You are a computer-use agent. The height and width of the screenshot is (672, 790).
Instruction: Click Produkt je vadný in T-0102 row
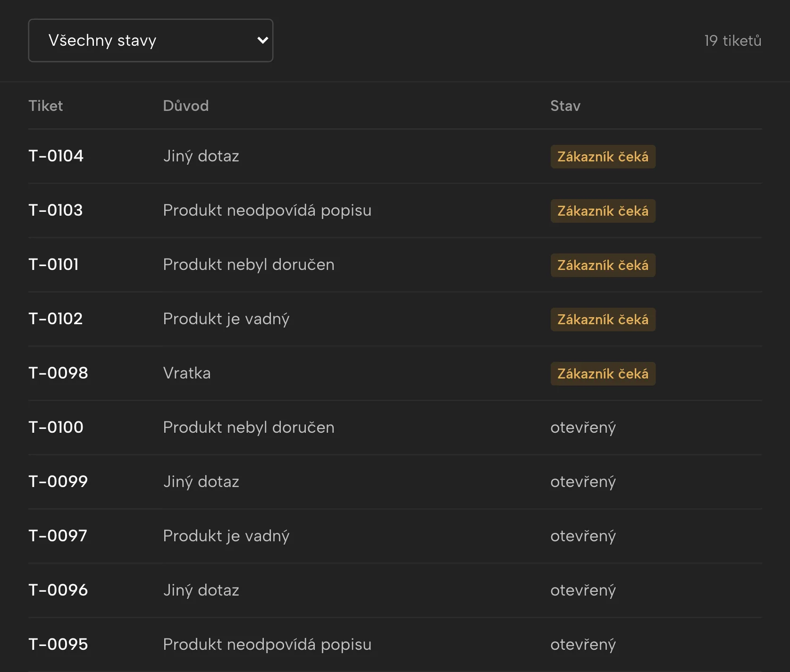point(226,319)
